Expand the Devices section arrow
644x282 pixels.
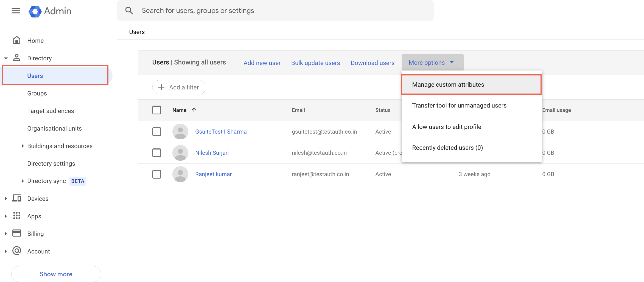click(6, 199)
